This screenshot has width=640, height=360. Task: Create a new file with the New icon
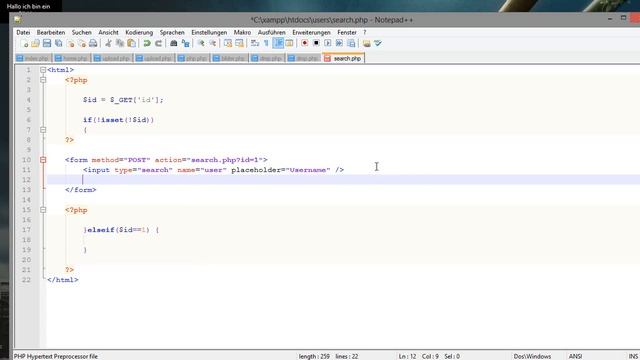(24, 43)
